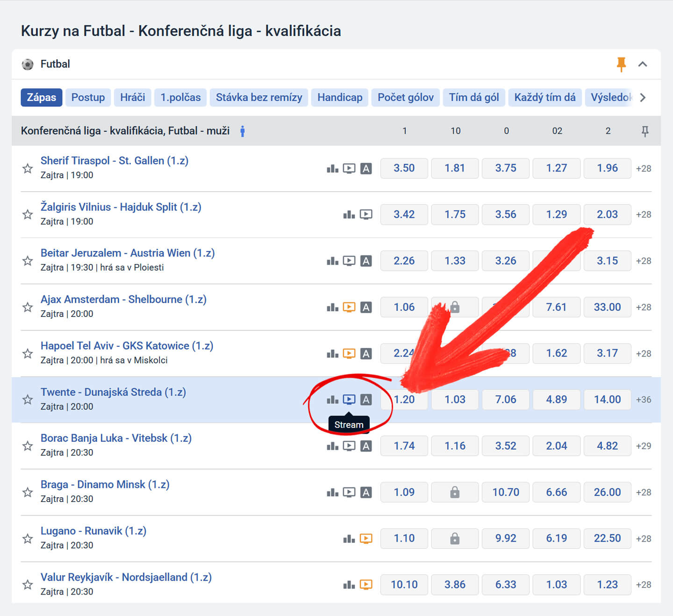Viewport: 673px width, 616px height.
Task: Switch to the Stávka bez remízy tab
Action: (x=259, y=98)
